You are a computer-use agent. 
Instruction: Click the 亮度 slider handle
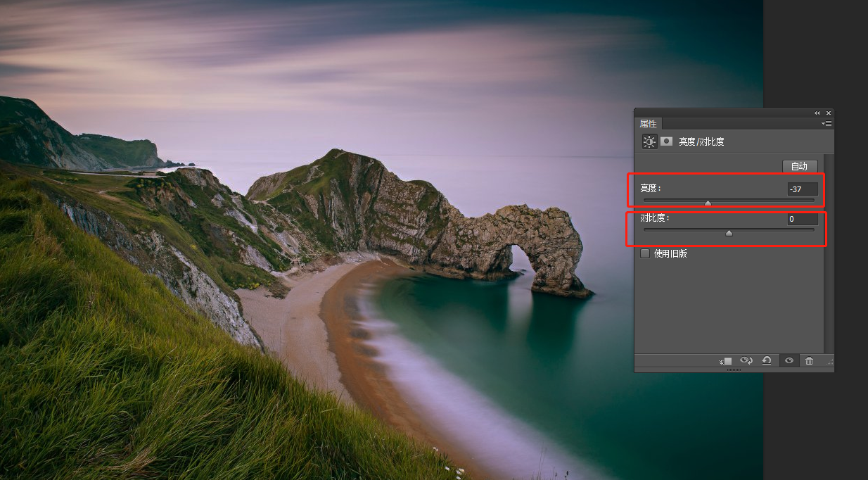coord(708,203)
